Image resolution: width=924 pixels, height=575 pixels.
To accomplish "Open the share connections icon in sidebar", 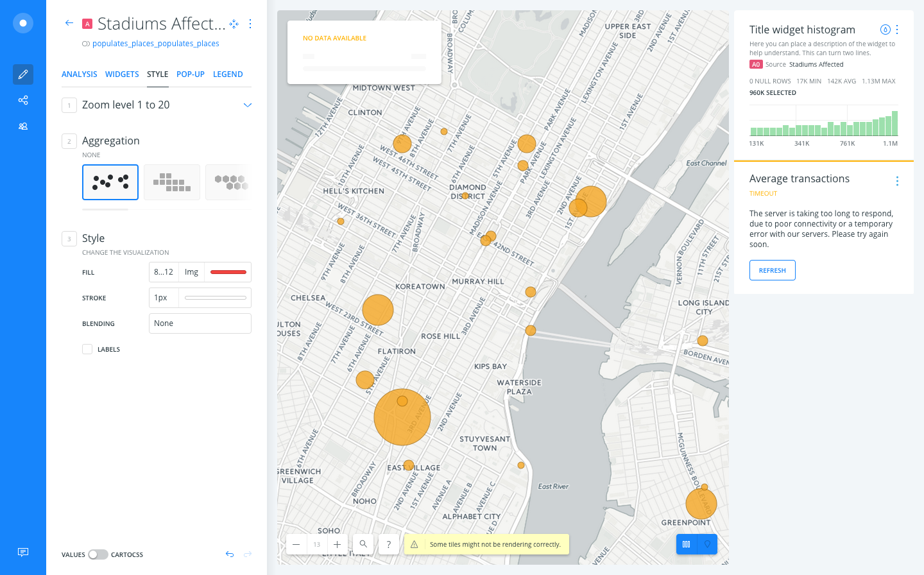I will tap(23, 100).
